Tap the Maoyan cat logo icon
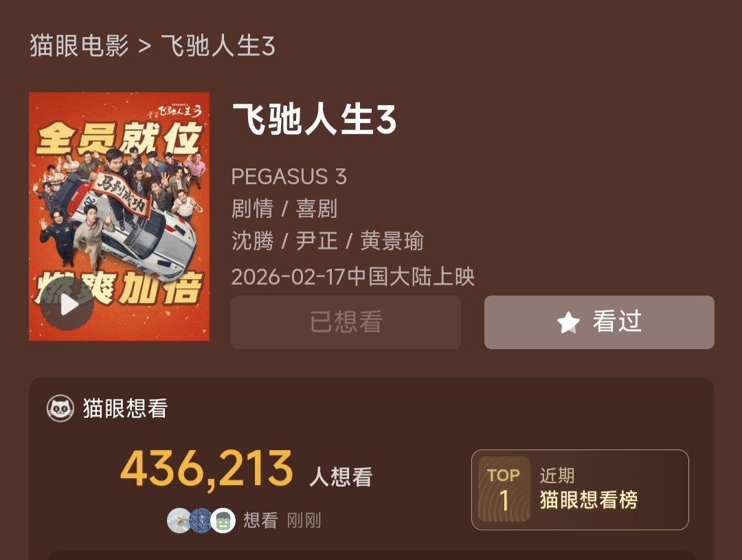Viewport: 742px width, 560px height. [x=60, y=408]
